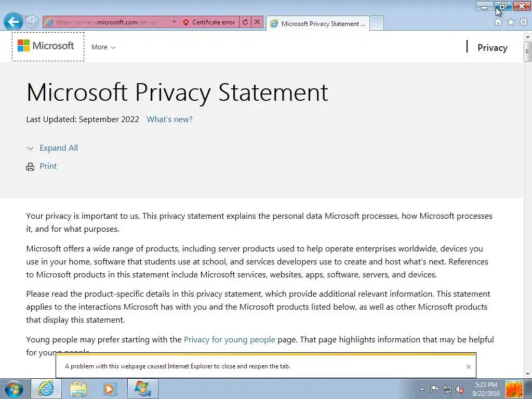Screen dimensions: 532x399
Task: Stop loading with the address bar X icon
Action: pyautogui.click(x=257, y=22)
